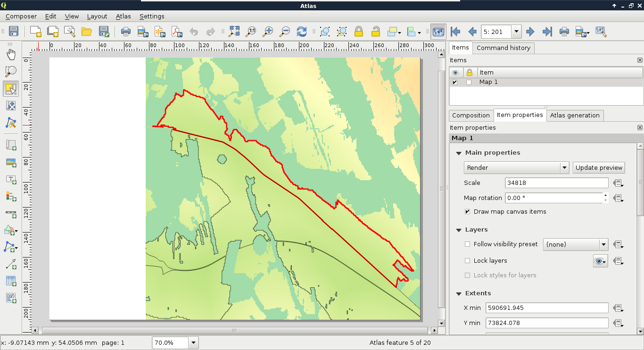Switch to the Atlas generation tab
Viewport: 644px width, 350px height.
tap(574, 115)
